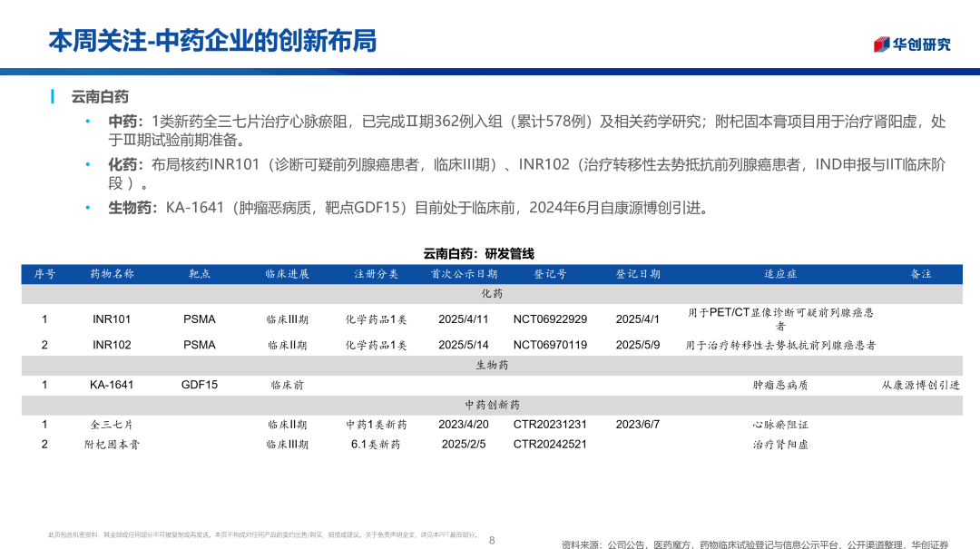The image size is (980, 549).
Task: Select registration number NCT06970119
Action: [x=550, y=345]
